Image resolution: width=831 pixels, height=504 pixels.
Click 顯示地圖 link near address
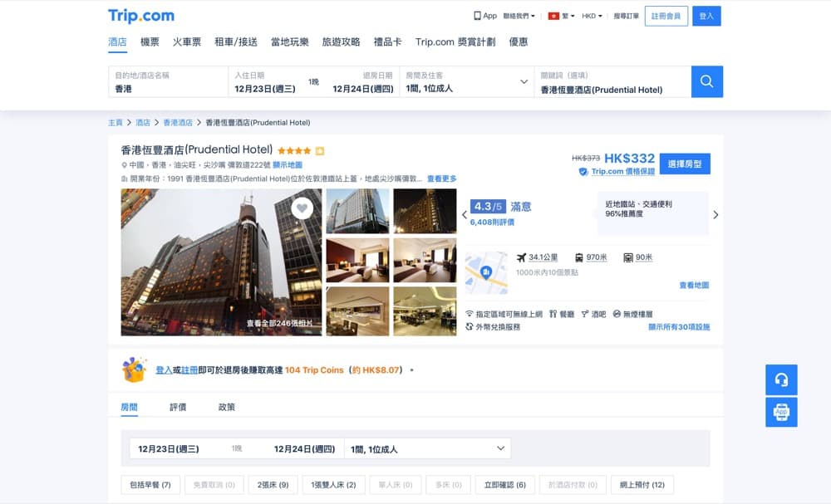[x=288, y=164]
